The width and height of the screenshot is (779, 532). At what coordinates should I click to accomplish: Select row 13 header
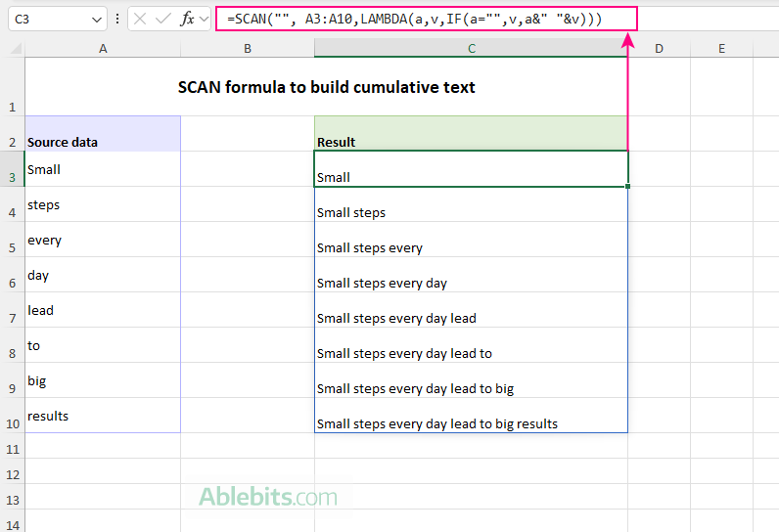click(x=13, y=496)
